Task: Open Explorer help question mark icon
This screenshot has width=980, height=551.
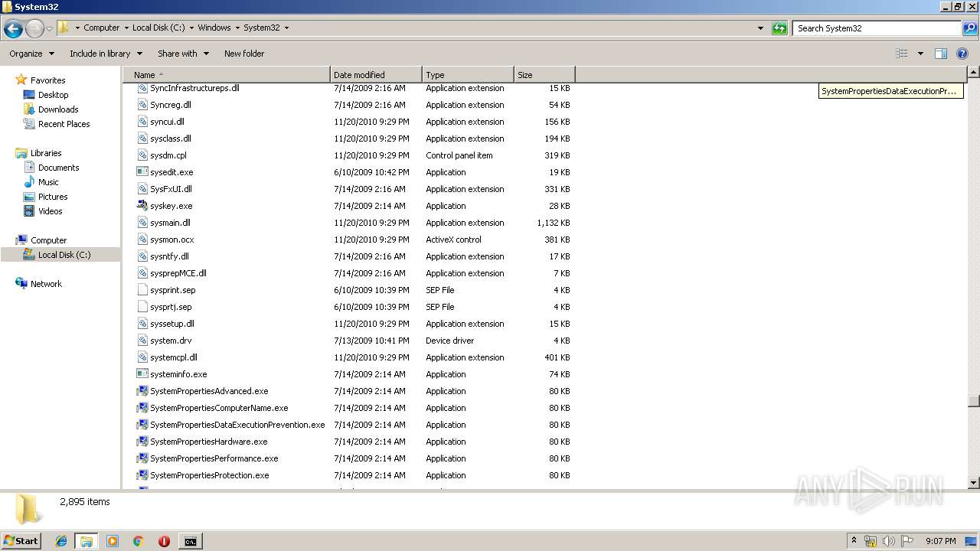Action: point(962,54)
